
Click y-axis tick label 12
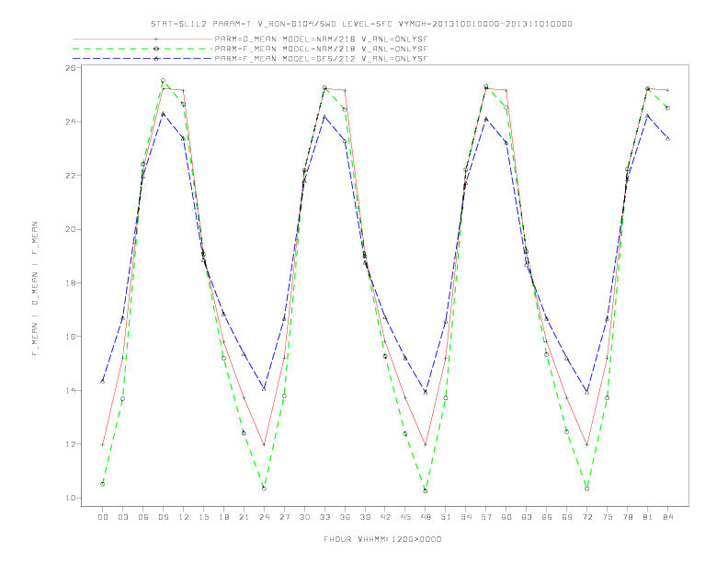pos(71,444)
